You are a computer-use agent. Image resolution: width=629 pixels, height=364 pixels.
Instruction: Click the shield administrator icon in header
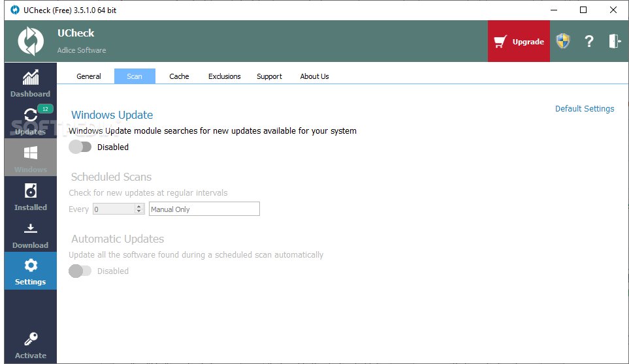[563, 41]
